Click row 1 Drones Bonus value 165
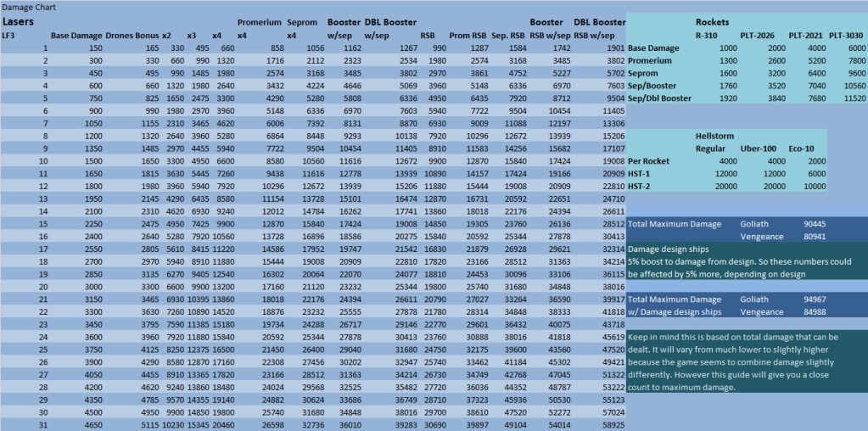This screenshot has width=868, height=431. (152, 48)
